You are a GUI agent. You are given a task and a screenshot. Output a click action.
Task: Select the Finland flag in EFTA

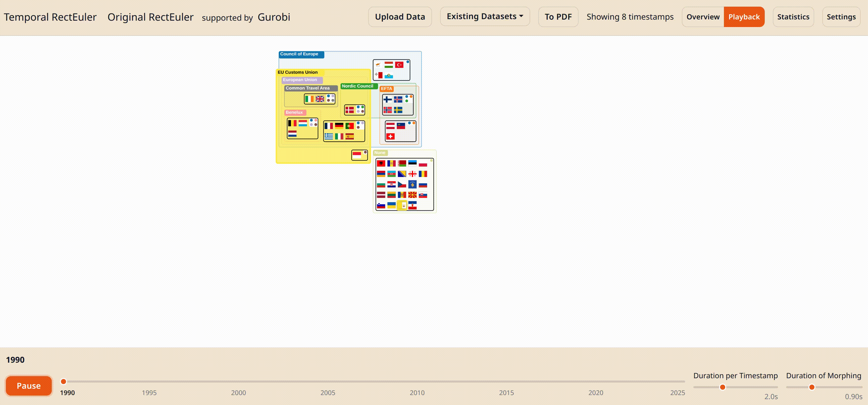(x=388, y=99)
